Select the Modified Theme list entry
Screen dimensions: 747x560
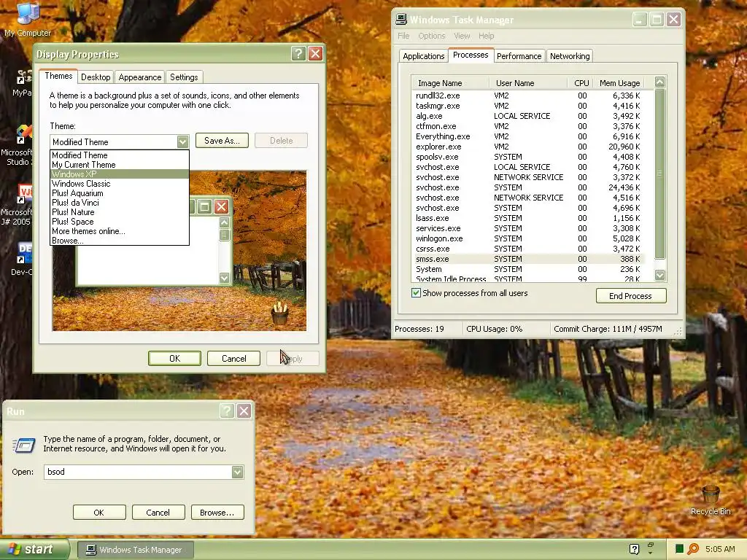(x=120, y=155)
